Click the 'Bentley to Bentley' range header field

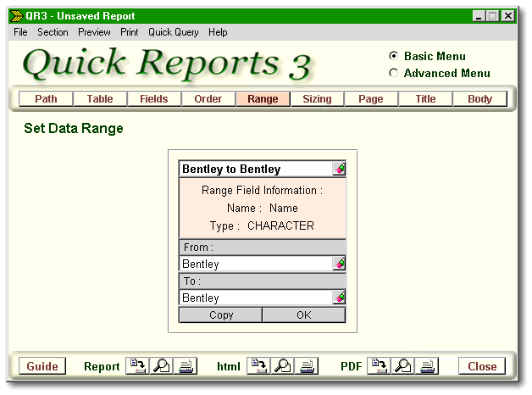point(256,169)
